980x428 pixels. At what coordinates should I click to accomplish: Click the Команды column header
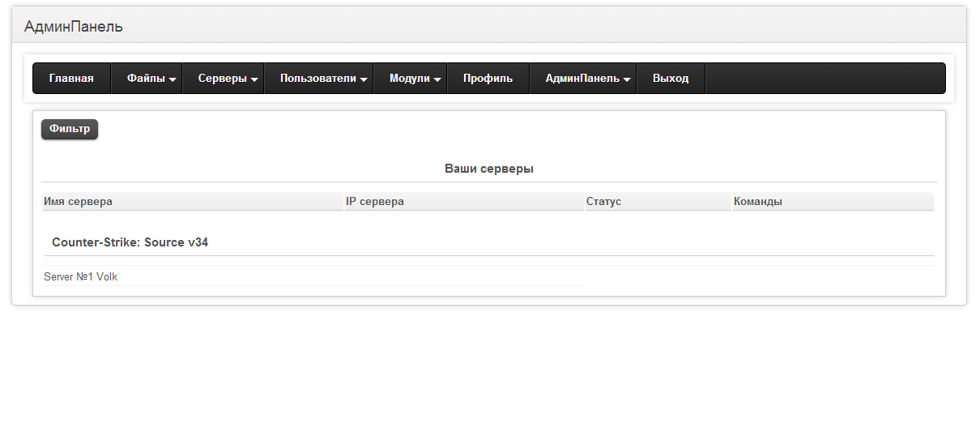tap(758, 201)
